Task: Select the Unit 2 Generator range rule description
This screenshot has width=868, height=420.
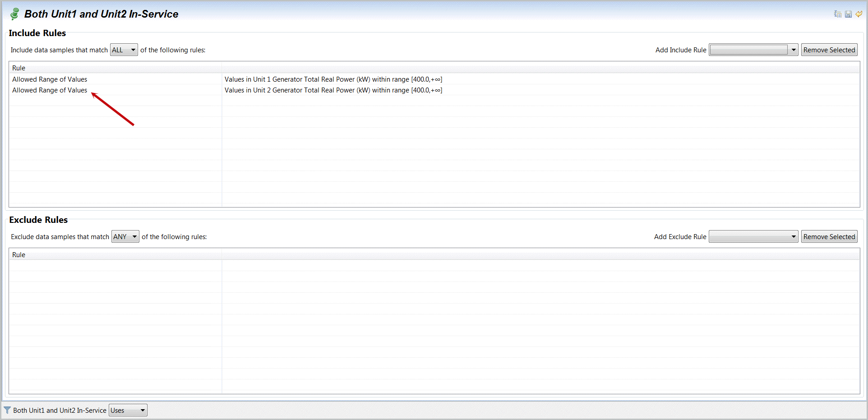Action: point(333,90)
